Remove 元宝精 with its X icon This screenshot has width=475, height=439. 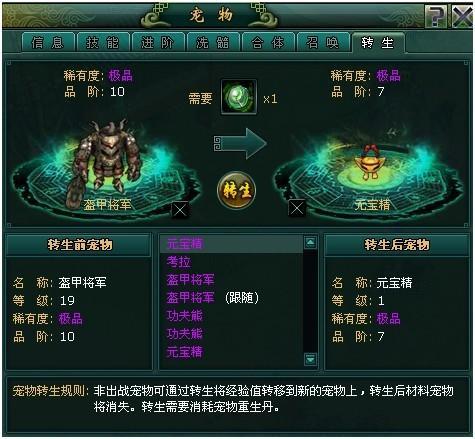(x=296, y=208)
